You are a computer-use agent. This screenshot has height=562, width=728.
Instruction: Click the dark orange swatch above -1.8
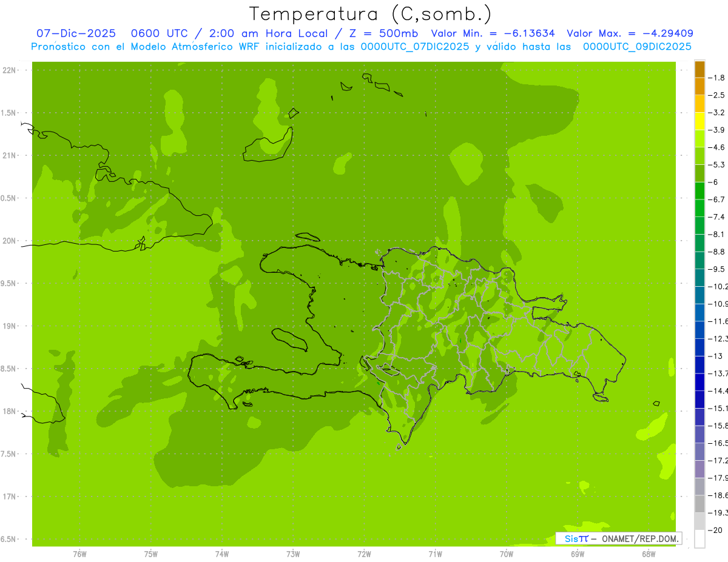[699, 69]
